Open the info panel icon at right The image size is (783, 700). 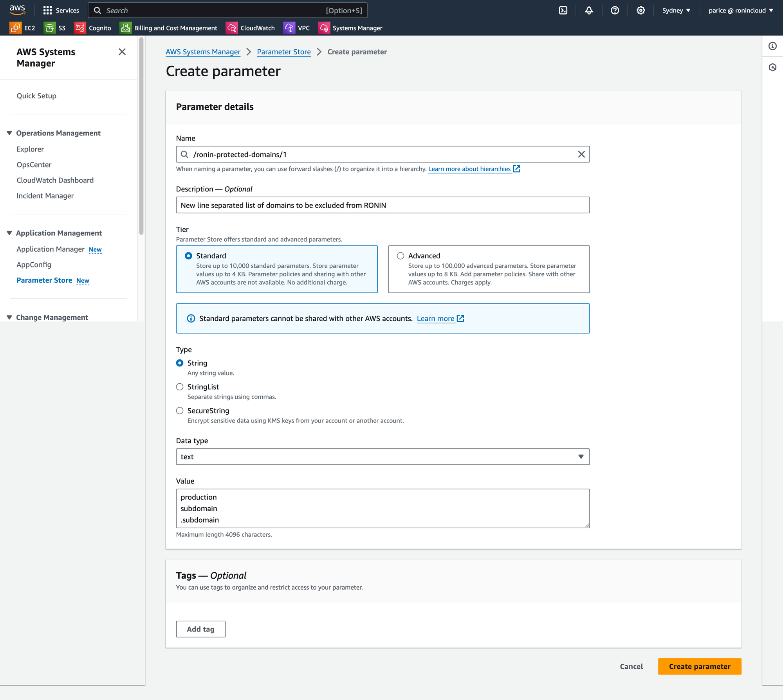click(772, 46)
